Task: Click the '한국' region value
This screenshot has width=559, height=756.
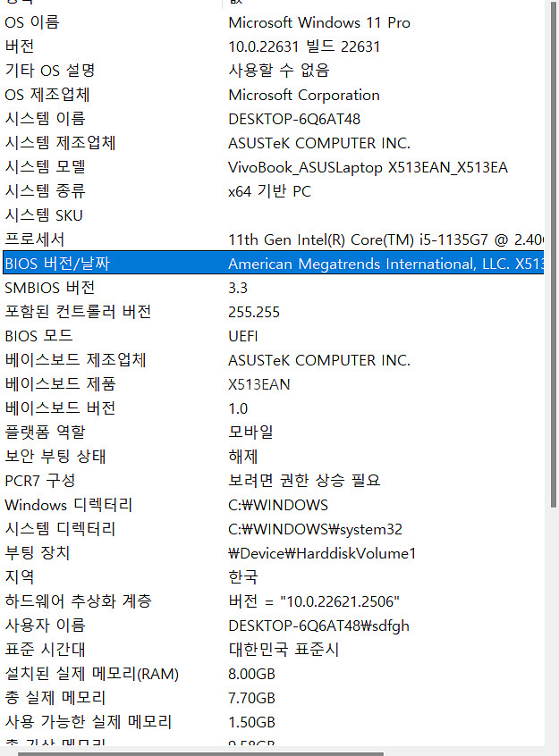Action: coord(242,576)
